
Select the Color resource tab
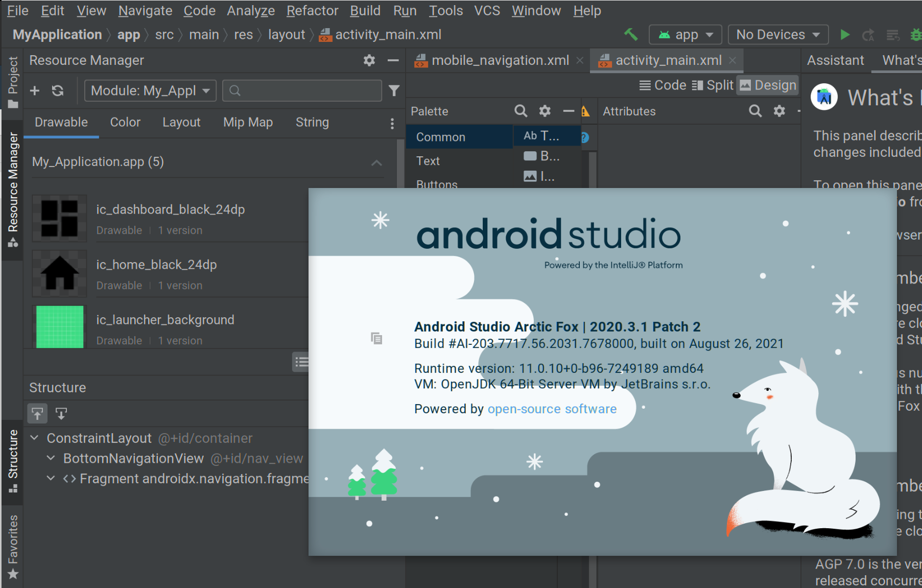125,123
